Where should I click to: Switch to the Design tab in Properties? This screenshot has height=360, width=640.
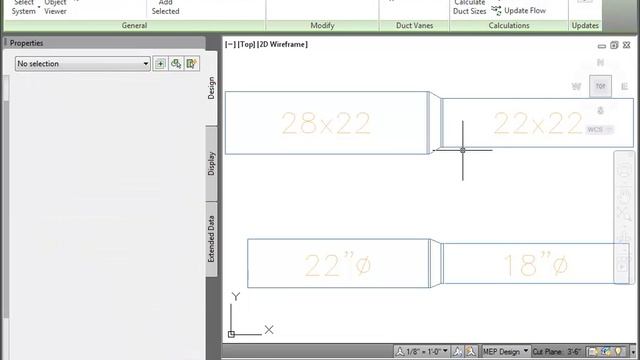tap(211, 88)
